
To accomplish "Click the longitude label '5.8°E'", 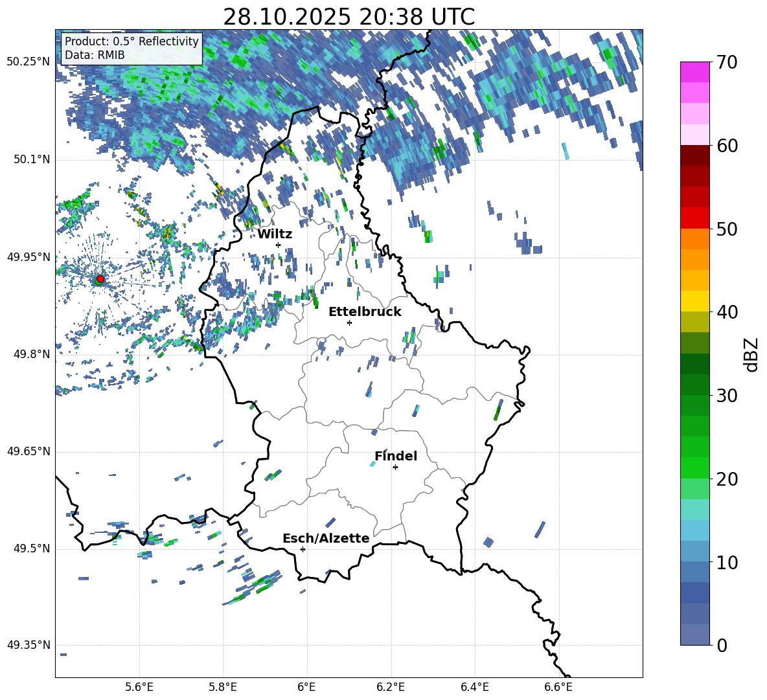I will tap(223, 687).
